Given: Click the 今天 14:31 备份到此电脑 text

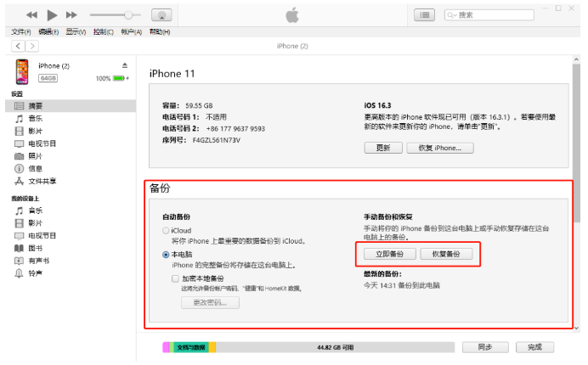Looking at the screenshot, I should (x=402, y=285).
